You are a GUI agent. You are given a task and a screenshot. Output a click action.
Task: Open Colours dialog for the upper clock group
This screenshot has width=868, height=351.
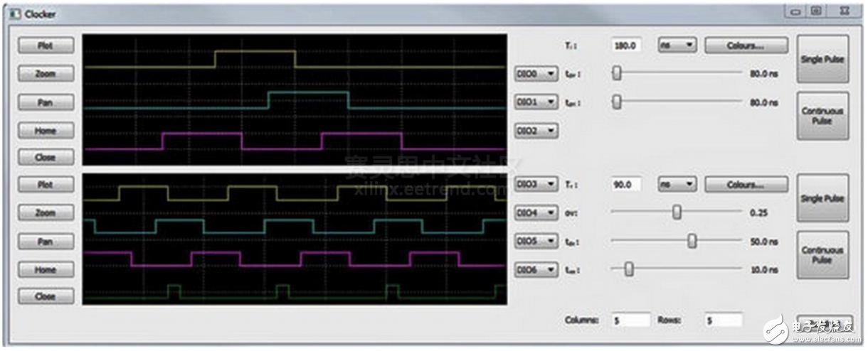[746, 45]
